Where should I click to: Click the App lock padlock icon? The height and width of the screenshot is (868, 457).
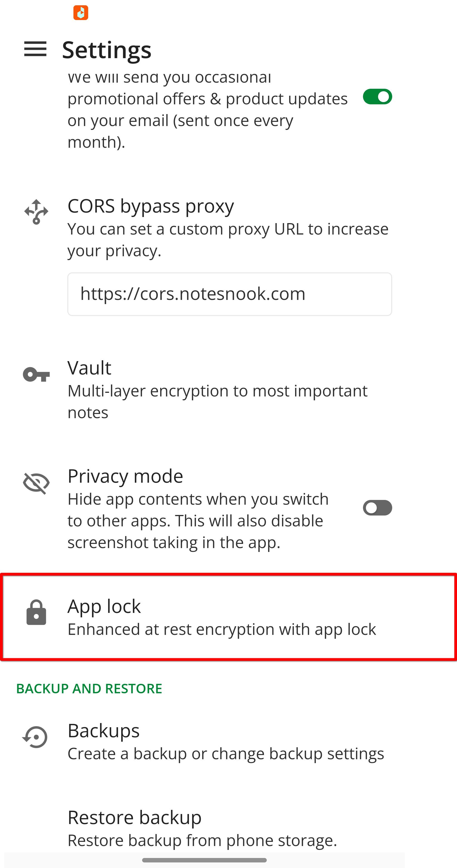(36, 613)
